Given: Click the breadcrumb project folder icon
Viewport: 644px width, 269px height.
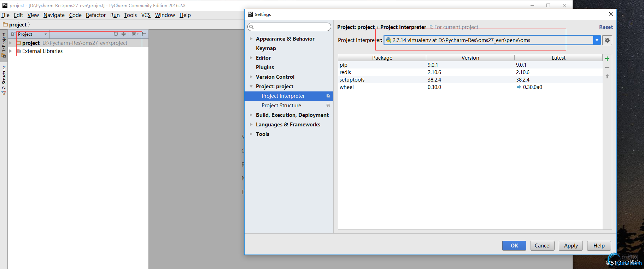Looking at the screenshot, I should 5,24.
